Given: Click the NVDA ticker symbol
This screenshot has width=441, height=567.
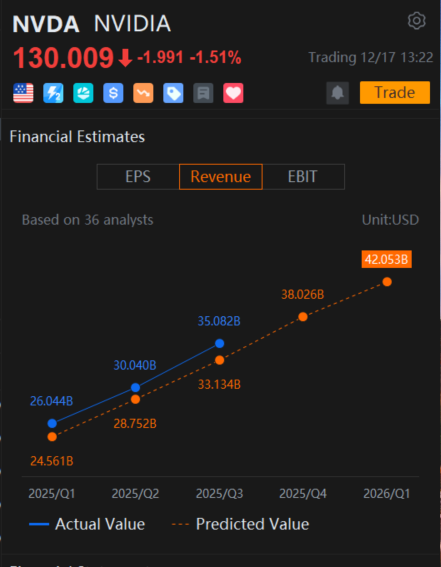Looking at the screenshot, I should coord(46,24).
